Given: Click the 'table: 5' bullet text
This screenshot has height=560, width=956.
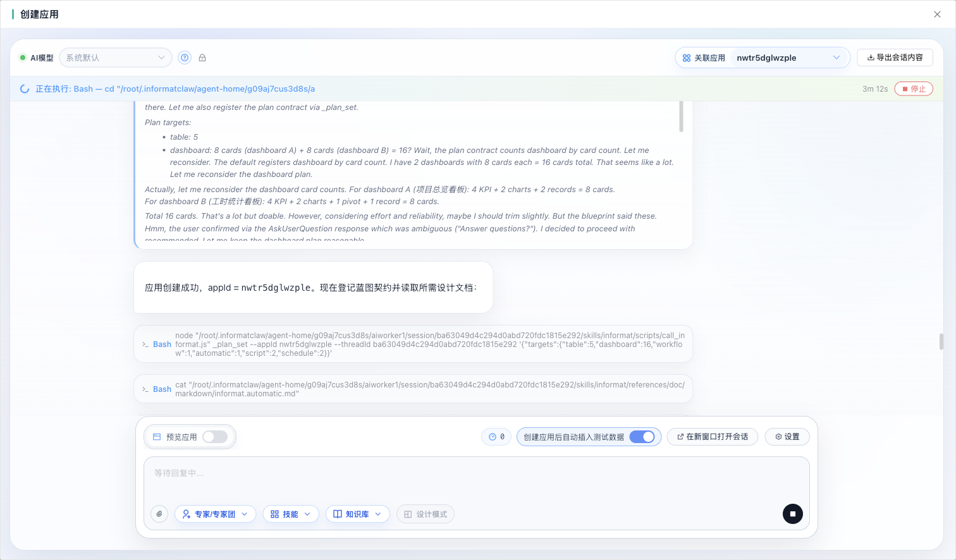Looking at the screenshot, I should [184, 137].
